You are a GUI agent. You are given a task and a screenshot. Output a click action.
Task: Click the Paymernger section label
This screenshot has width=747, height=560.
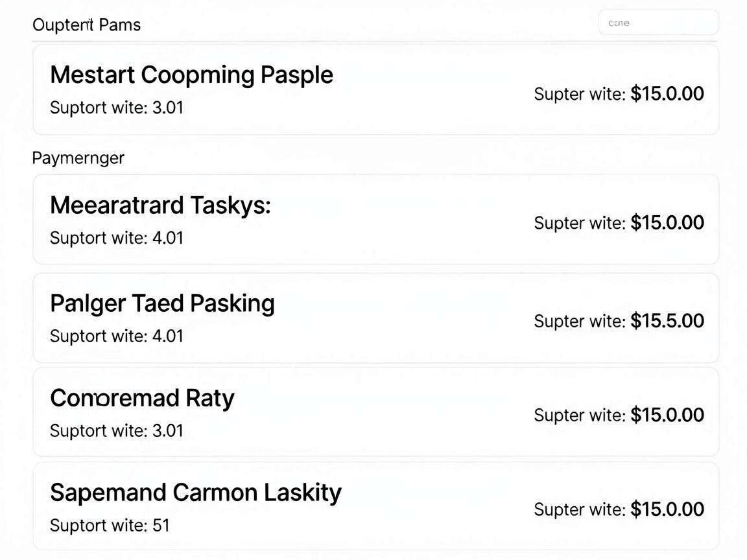click(78, 157)
